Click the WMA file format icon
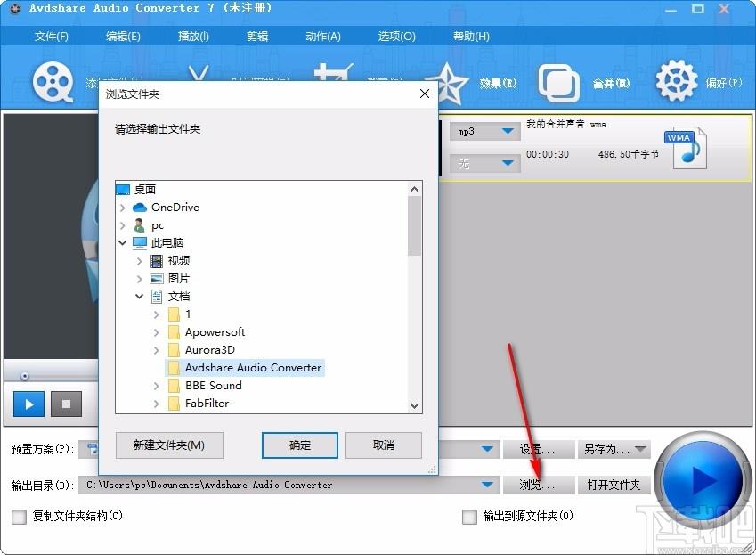 click(685, 149)
